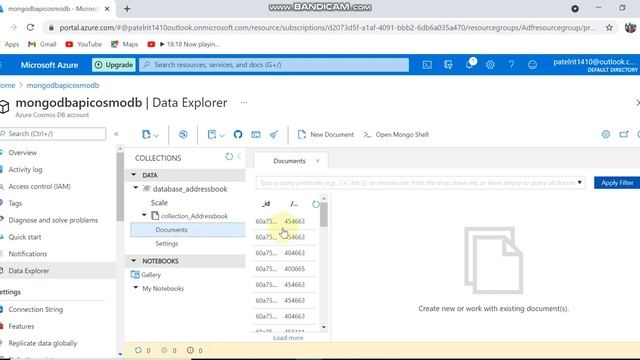Collapse the NOTEBOOKS section

coord(133,260)
